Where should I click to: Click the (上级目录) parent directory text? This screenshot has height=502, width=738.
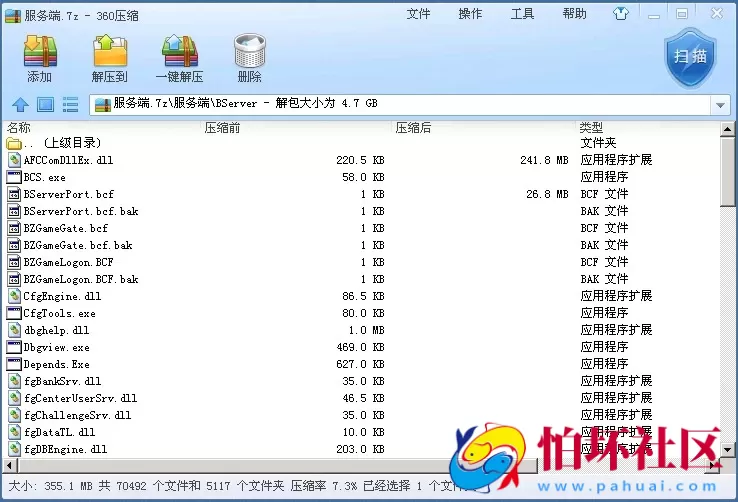point(72,143)
